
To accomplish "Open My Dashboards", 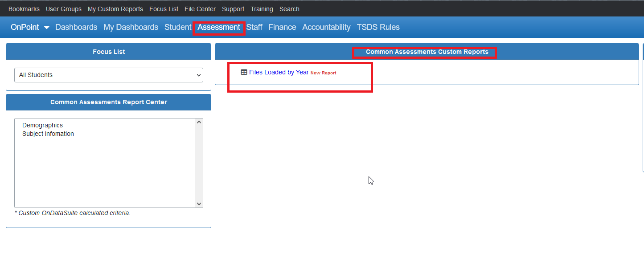I will (131, 27).
